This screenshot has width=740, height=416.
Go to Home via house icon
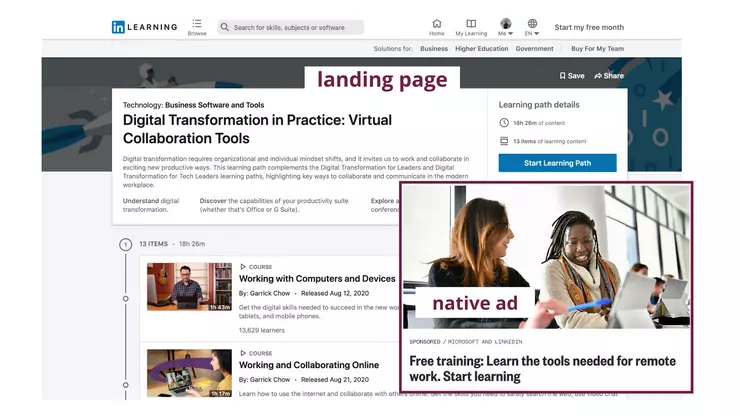pyautogui.click(x=436, y=26)
